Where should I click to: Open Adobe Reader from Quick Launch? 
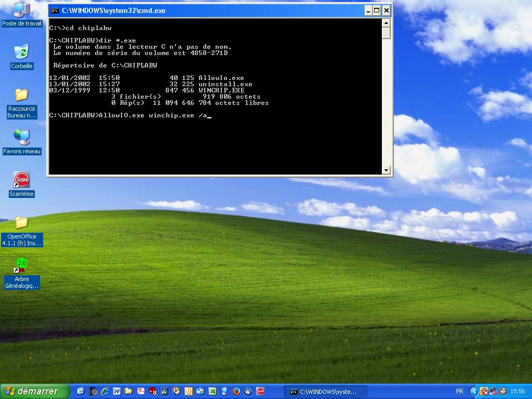pyautogui.click(x=141, y=391)
